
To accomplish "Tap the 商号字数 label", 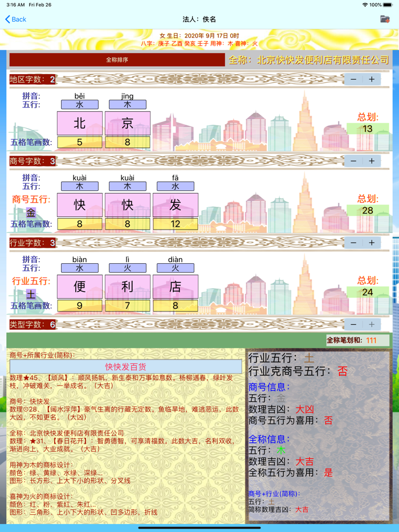I will coord(32,161).
